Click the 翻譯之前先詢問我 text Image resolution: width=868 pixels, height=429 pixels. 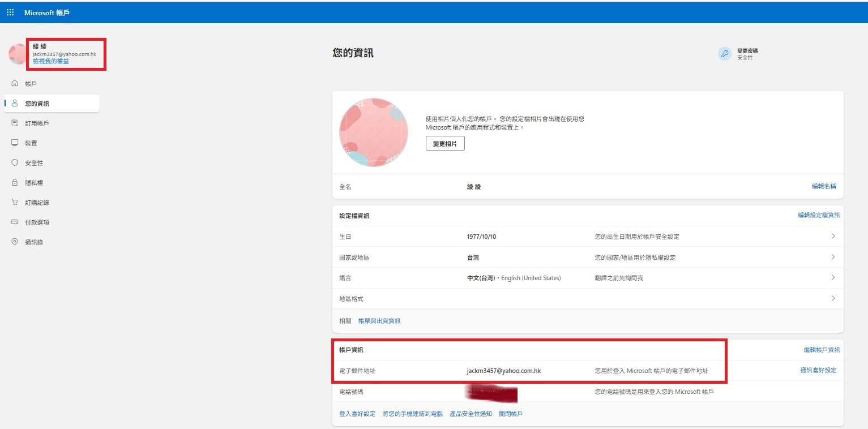coord(619,278)
